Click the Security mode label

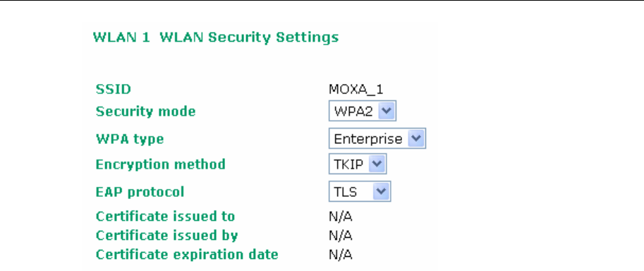145,112
